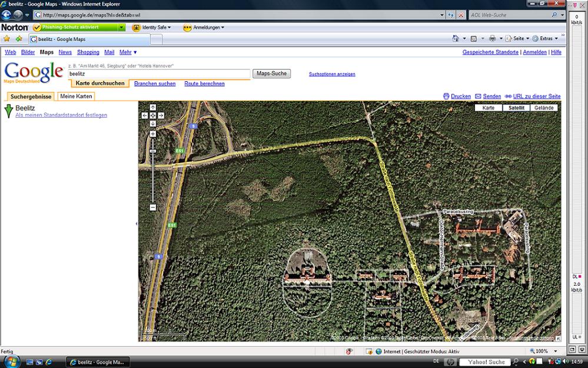
Task: Click the pan left arrow on map
Action: point(145,115)
